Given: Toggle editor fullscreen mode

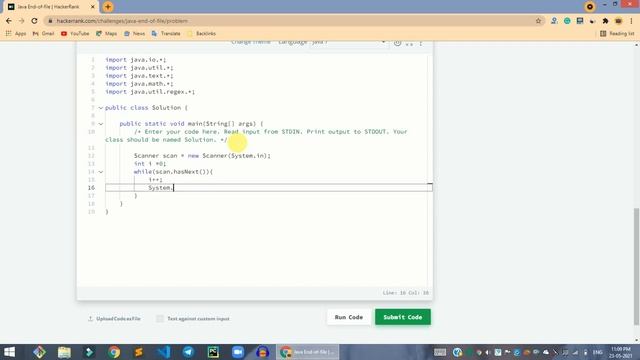Looking at the screenshot, I should point(409,43).
